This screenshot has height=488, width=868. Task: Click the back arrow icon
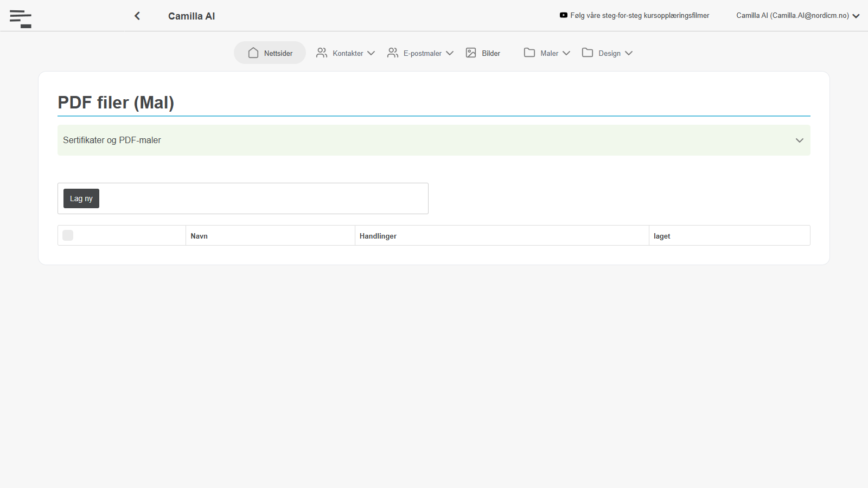pos(137,16)
